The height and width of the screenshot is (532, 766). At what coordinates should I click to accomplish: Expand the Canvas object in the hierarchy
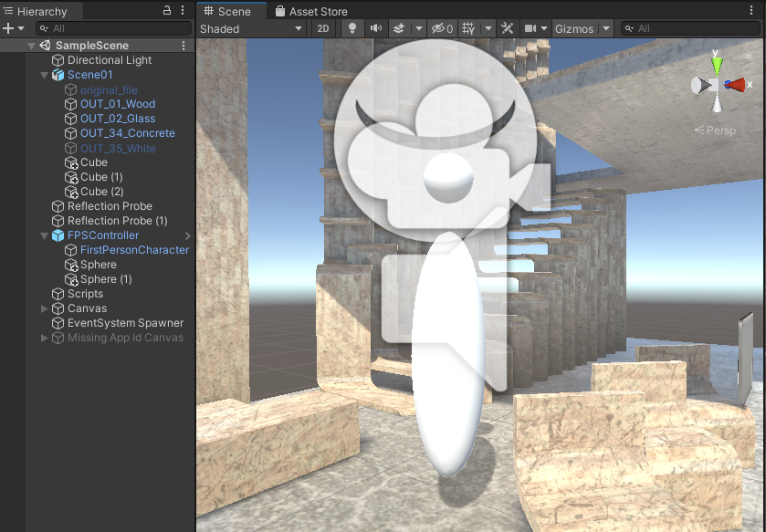point(44,308)
